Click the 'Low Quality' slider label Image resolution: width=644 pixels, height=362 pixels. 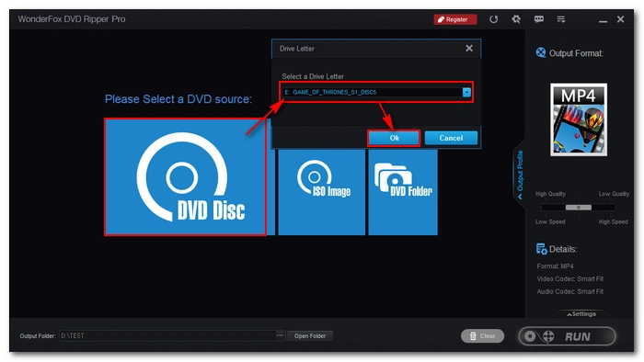614,194
